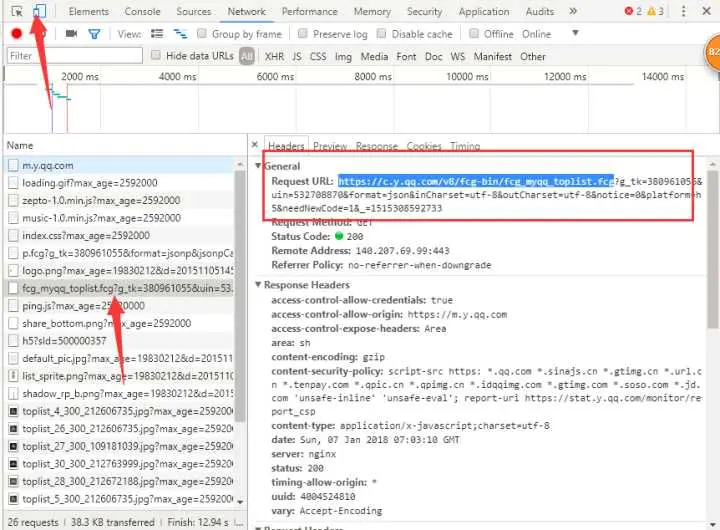Filter requests by Doc type

pyautogui.click(x=433, y=56)
